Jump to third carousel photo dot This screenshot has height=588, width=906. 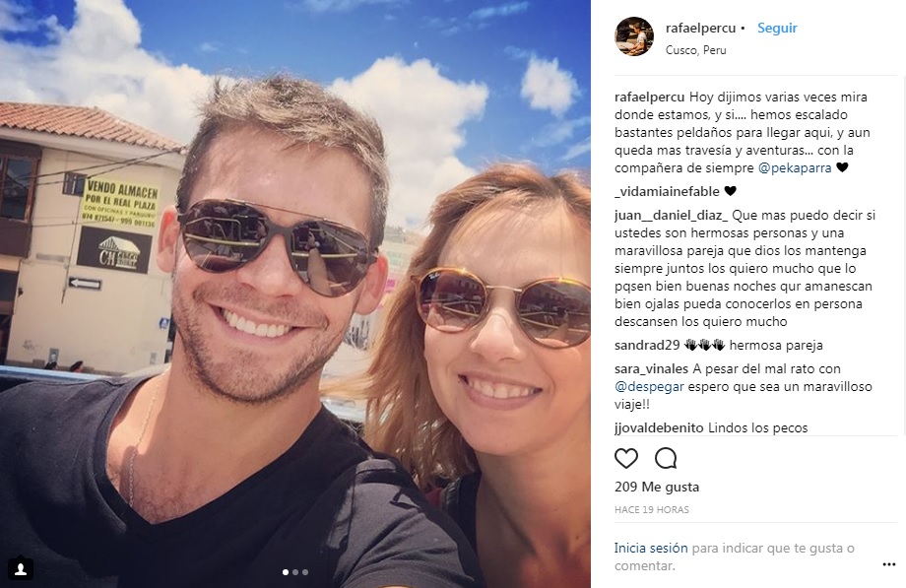coord(305,572)
